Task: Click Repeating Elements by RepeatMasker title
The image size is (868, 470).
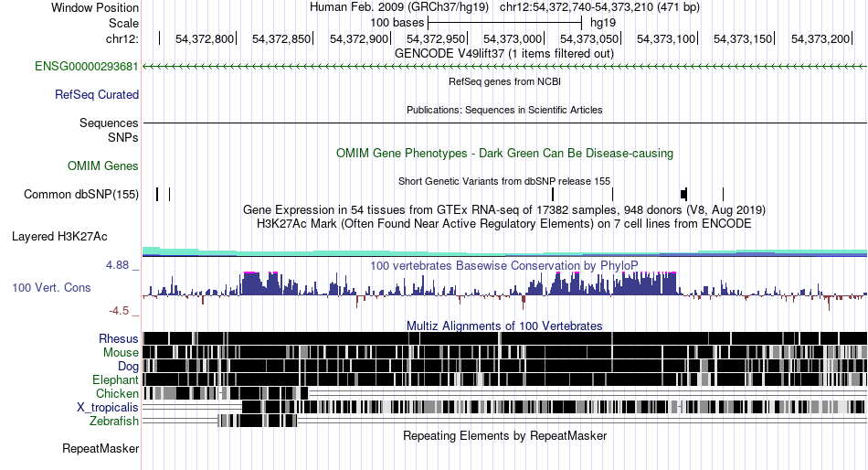Action: 504,436
